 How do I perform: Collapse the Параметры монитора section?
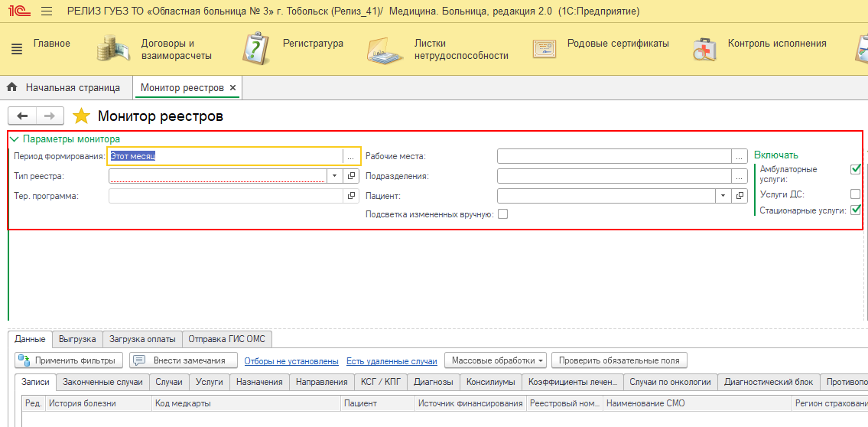click(15, 139)
